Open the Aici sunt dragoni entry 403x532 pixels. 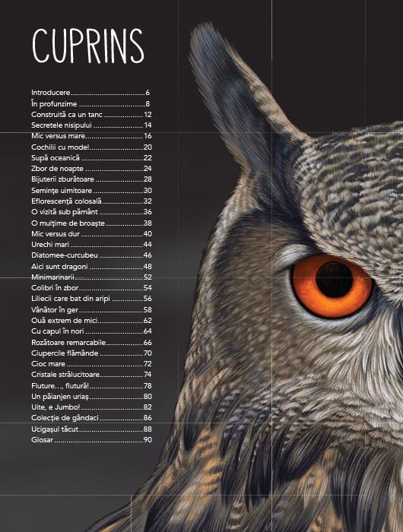click(91, 267)
